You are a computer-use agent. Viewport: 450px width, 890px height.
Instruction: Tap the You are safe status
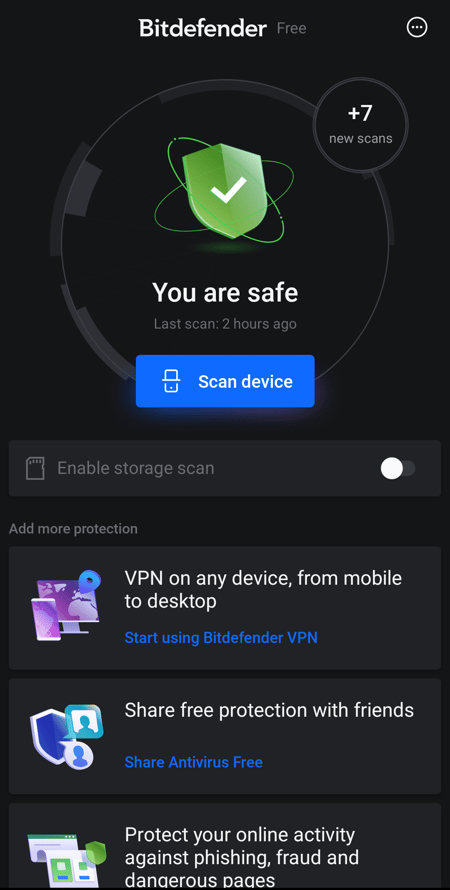[225, 292]
